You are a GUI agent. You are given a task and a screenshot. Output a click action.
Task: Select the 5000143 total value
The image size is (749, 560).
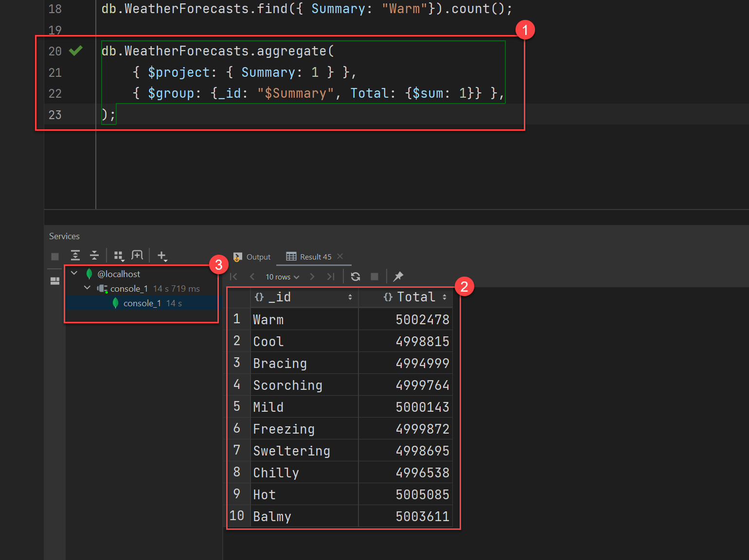point(406,407)
